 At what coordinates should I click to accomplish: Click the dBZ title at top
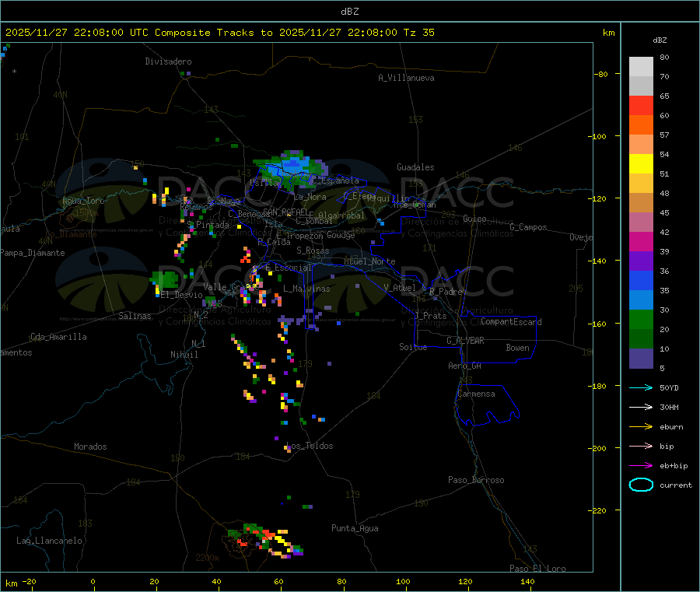pos(349,12)
